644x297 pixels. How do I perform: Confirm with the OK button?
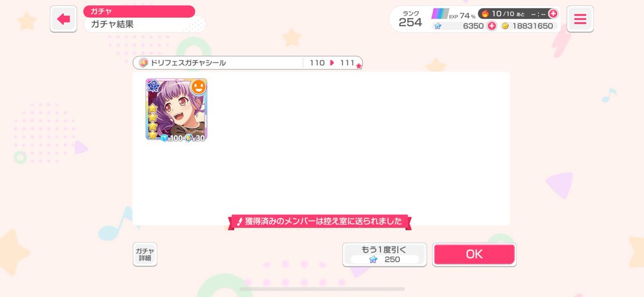point(474,254)
